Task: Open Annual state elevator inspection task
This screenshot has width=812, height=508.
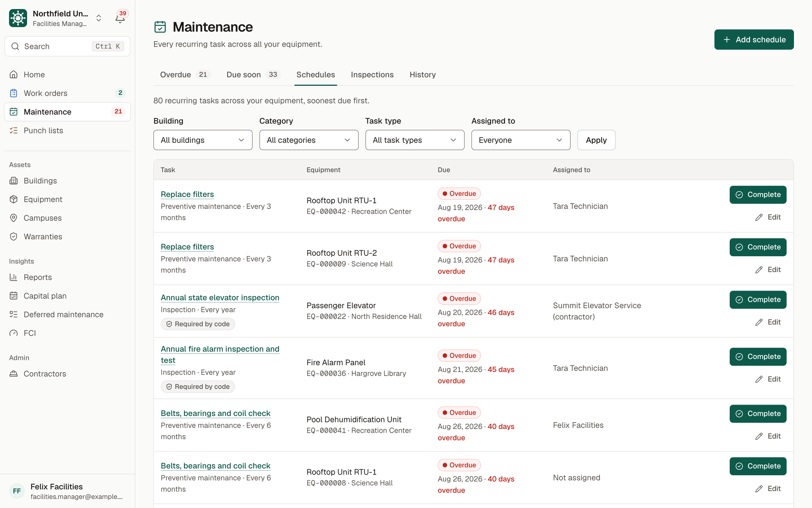Action: 220,297
